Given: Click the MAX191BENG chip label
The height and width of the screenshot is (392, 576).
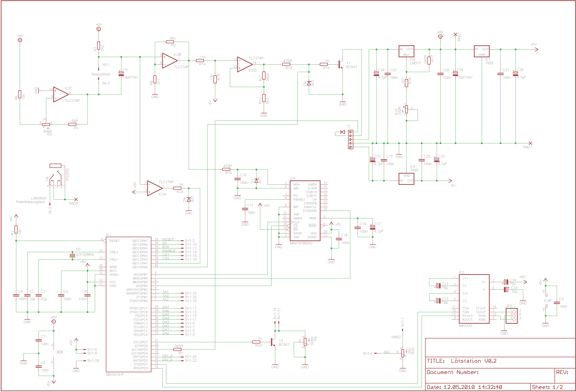Looking at the screenshot, I should point(301,243).
